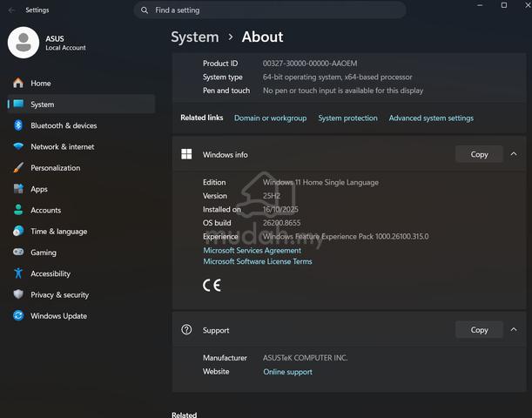
Task: Click the back arrow in title bar
Action: point(11,10)
